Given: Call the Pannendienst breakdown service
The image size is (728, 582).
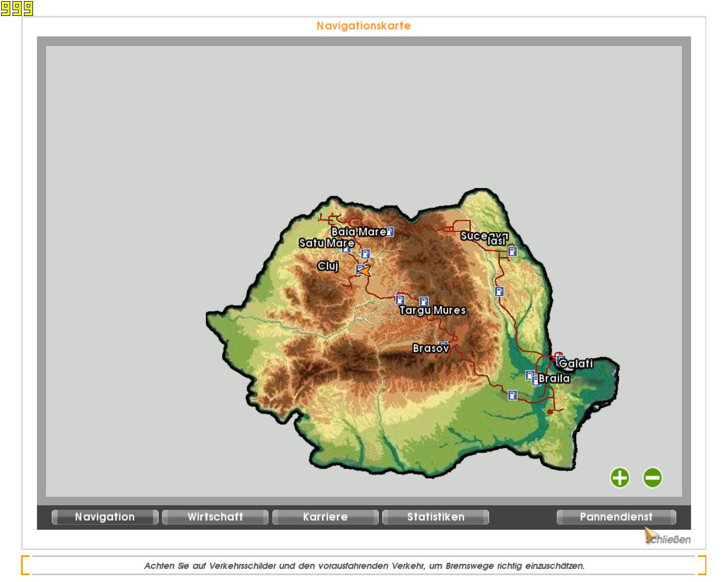Looking at the screenshot, I should pos(617,517).
